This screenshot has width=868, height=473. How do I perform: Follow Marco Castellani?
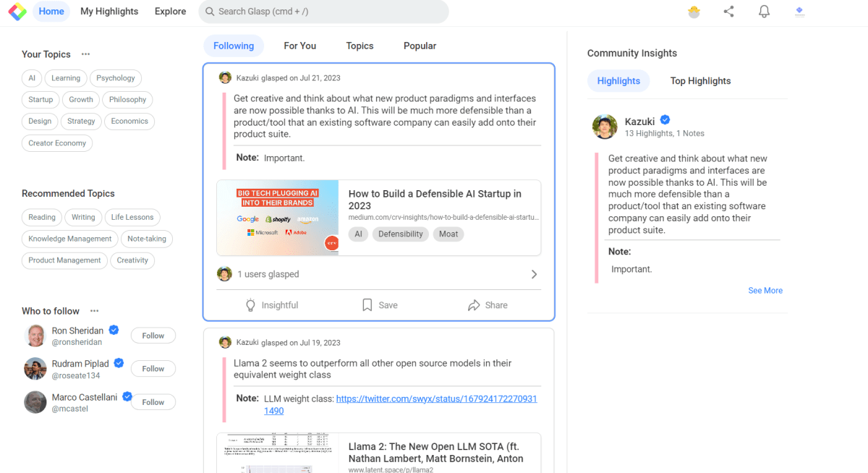[153, 402]
